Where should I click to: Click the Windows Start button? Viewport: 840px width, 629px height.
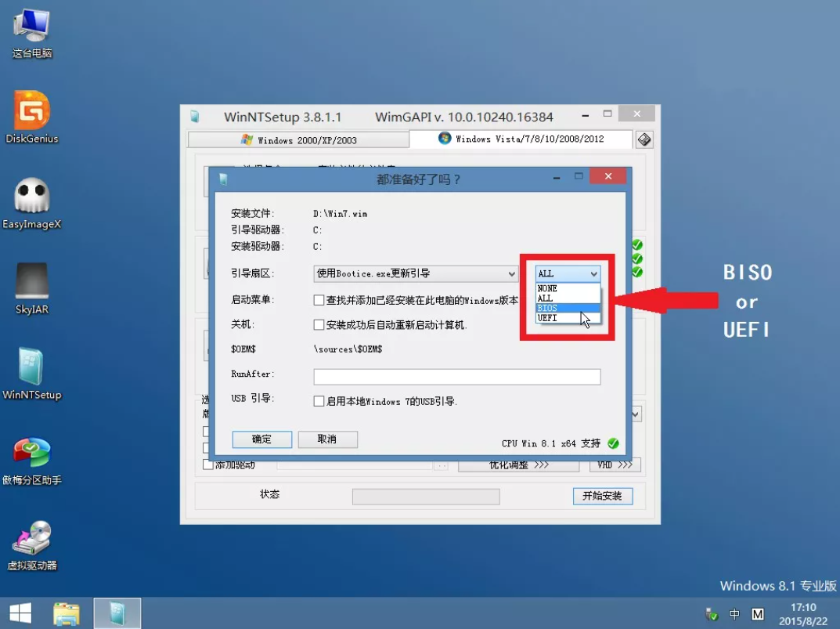20,613
